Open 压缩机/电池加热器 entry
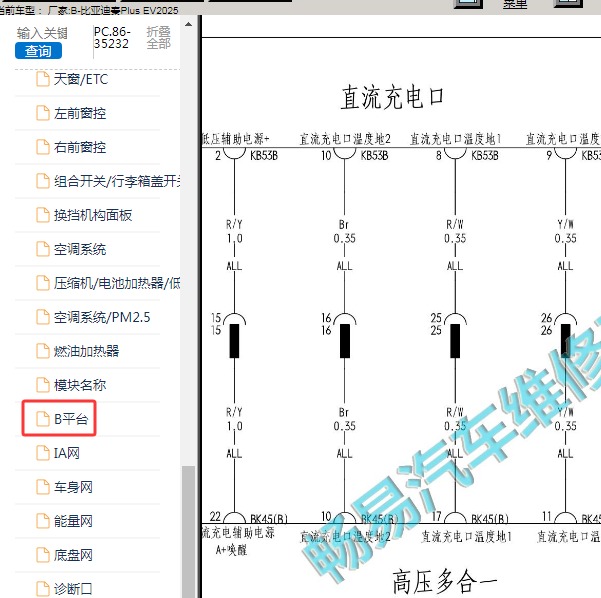The width and height of the screenshot is (601, 598). (x=117, y=283)
